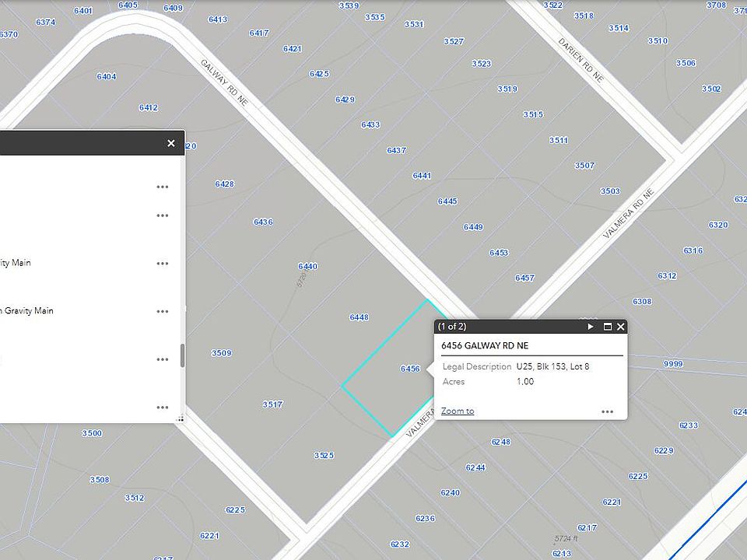Click the Galway Rd NE street label
The height and width of the screenshot is (560, 747).
tap(224, 82)
